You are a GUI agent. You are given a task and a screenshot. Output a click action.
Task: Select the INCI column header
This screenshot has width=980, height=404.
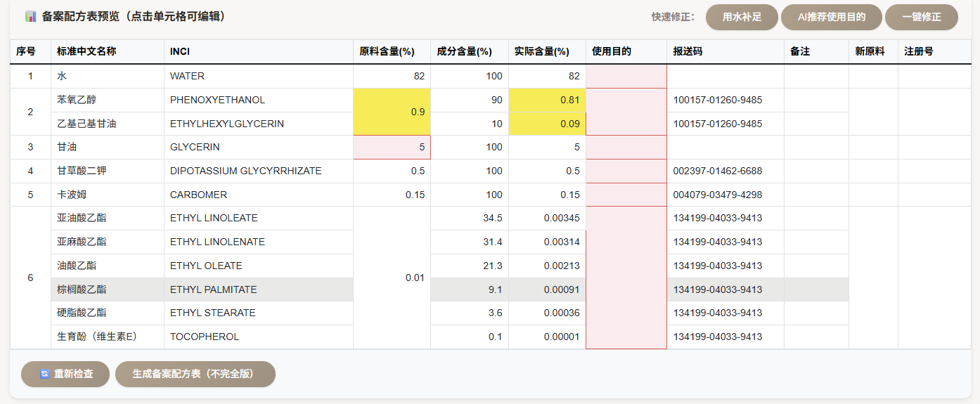(x=259, y=52)
